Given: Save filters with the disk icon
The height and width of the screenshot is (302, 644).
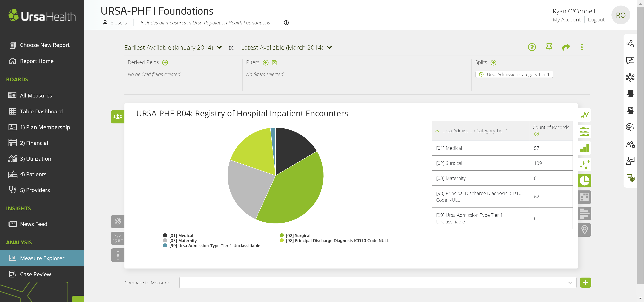Looking at the screenshot, I should pos(275,62).
